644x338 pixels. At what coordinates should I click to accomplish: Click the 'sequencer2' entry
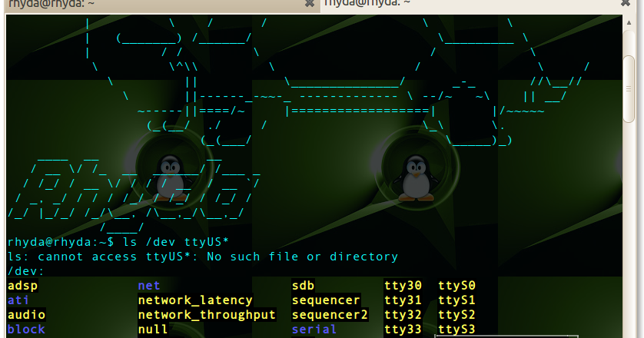[330, 315]
